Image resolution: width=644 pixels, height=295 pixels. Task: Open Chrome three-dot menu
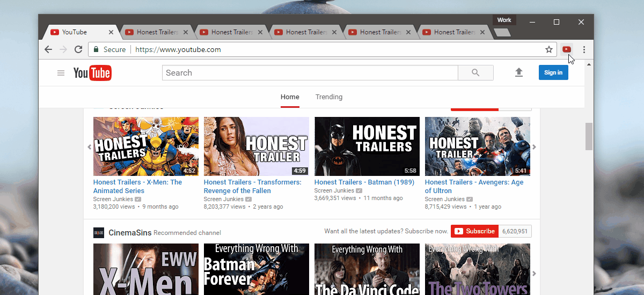[x=584, y=49]
